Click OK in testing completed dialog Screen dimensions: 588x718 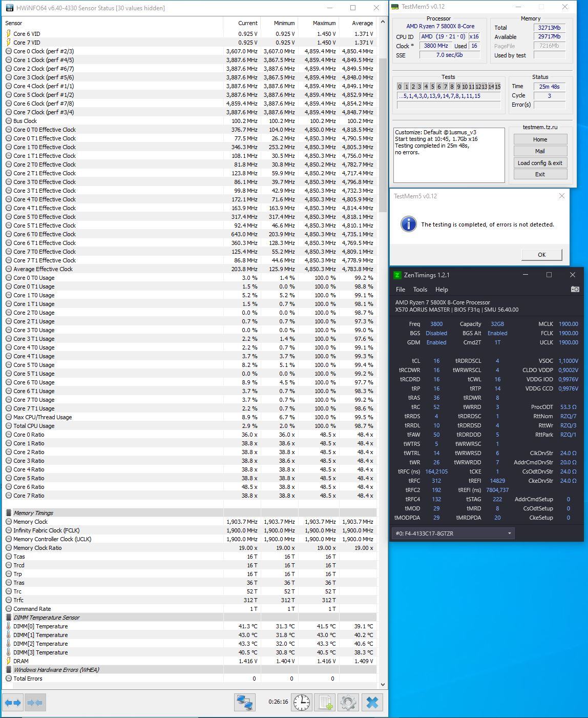point(542,255)
